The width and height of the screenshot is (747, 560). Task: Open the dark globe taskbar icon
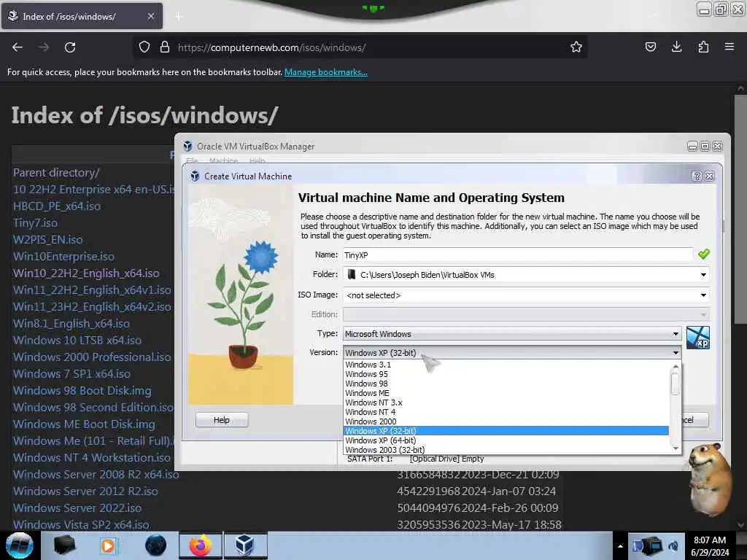(x=156, y=545)
